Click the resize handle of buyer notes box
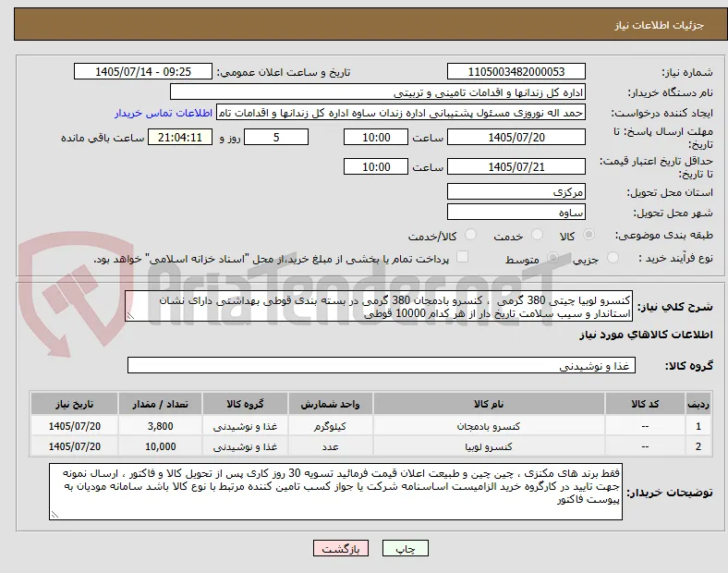This screenshot has height=573, width=728. pos(55,514)
